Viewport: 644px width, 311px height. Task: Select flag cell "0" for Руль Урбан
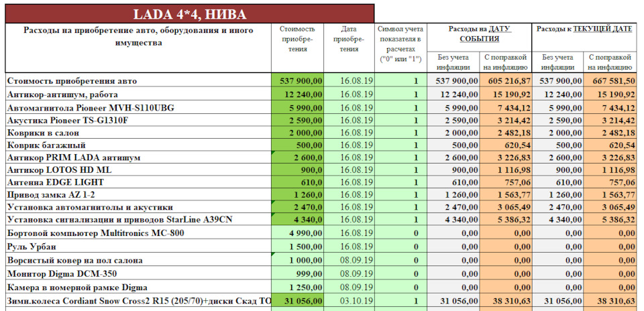point(401,247)
